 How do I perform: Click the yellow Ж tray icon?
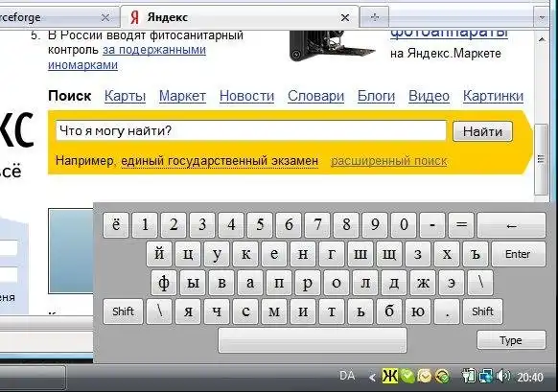[x=390, y=376]
